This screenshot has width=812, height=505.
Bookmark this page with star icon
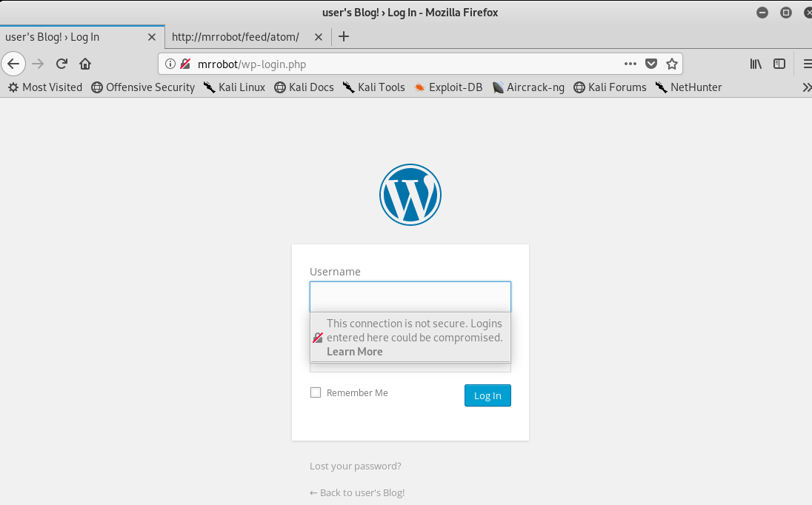point(672,64)
